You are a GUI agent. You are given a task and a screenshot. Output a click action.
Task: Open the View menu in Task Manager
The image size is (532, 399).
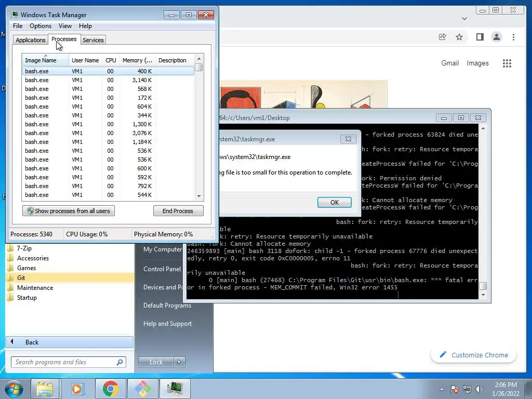65,26
